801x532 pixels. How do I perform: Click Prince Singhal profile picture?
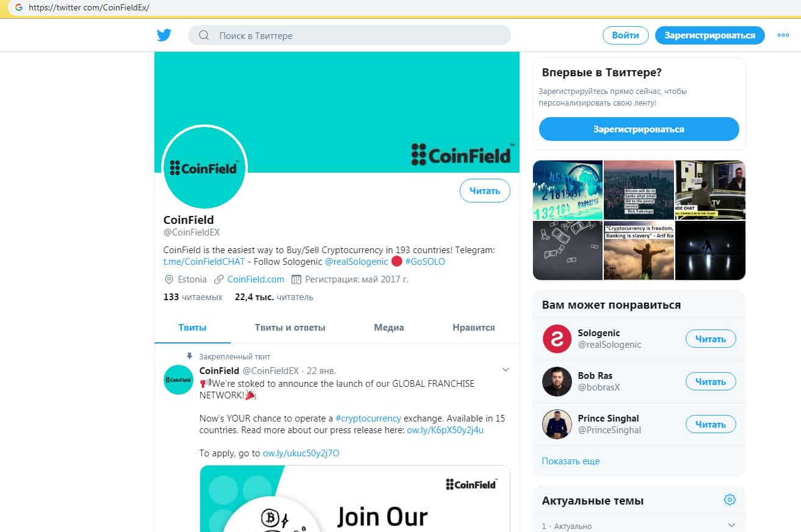click(x=557, y=424)
